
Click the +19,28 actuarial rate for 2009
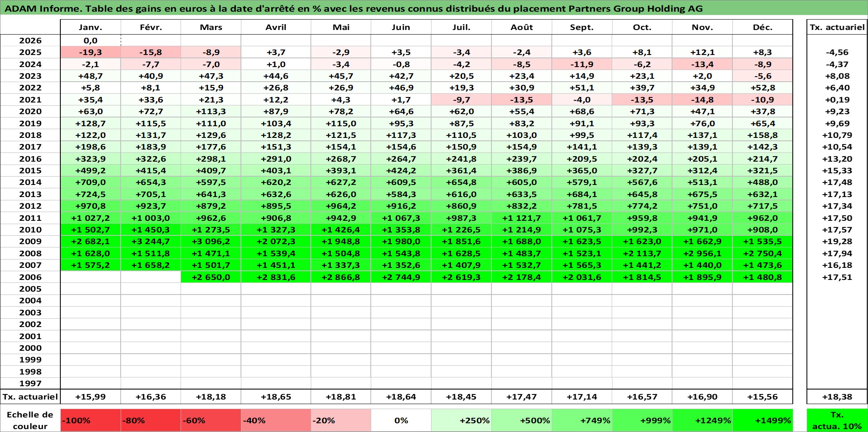pyautogui.click(x=837, y=241)
